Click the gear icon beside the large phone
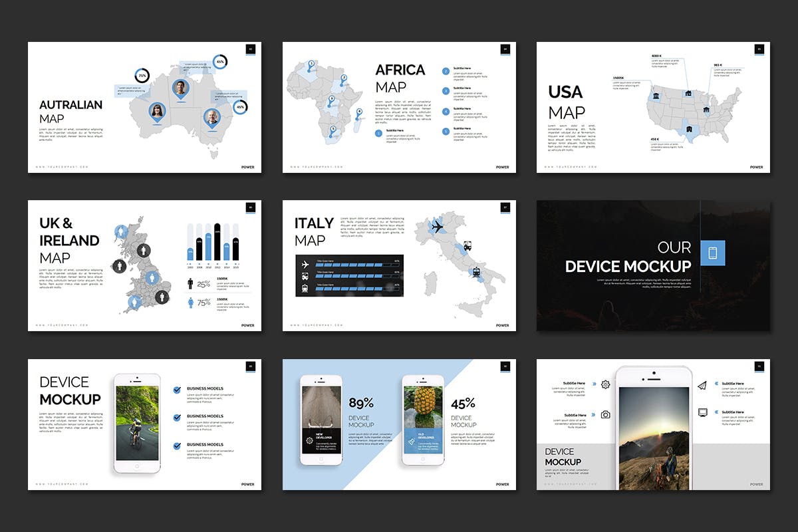The image size is (798, 532). (x=605, y=384)
